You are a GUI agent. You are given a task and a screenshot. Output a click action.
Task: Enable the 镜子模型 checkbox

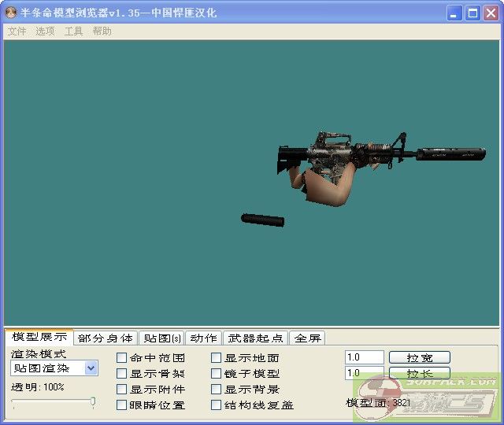[217, 374]
